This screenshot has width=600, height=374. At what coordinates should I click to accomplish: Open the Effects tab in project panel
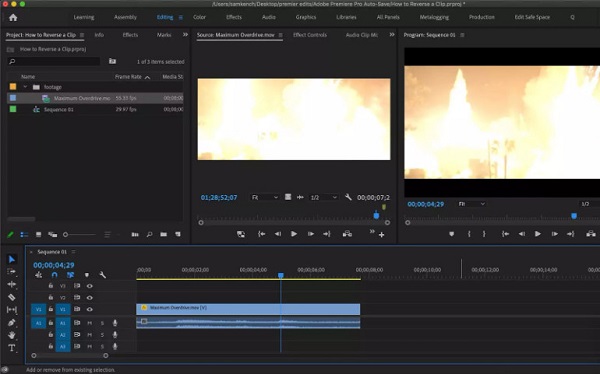coord(130,35)
